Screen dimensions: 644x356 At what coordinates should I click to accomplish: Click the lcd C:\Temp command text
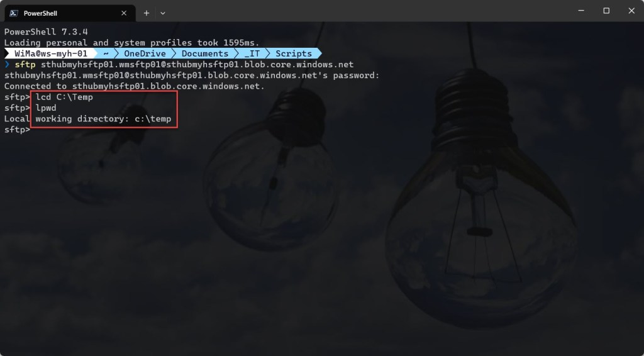[x=64, y=97]
